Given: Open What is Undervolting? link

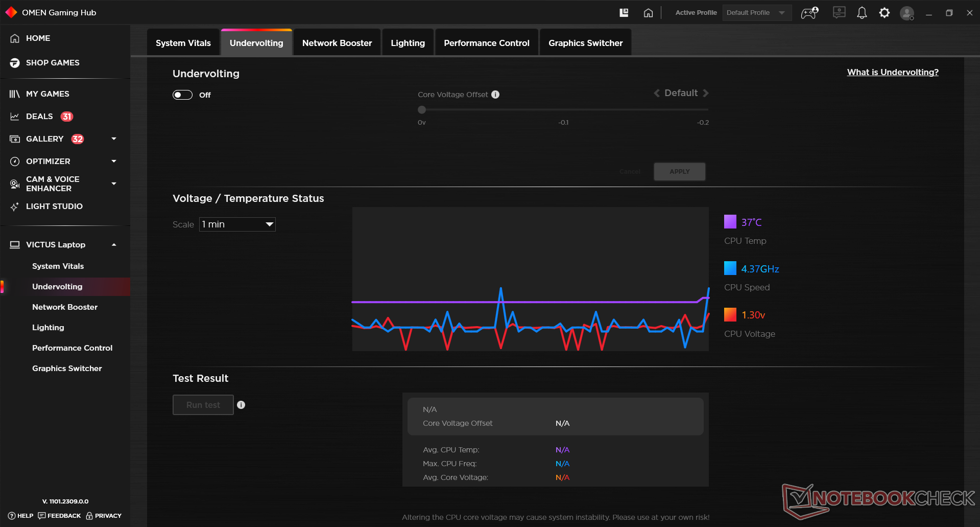Looking at the screenshot, I should pyautogui.click(x=893, y=72).
